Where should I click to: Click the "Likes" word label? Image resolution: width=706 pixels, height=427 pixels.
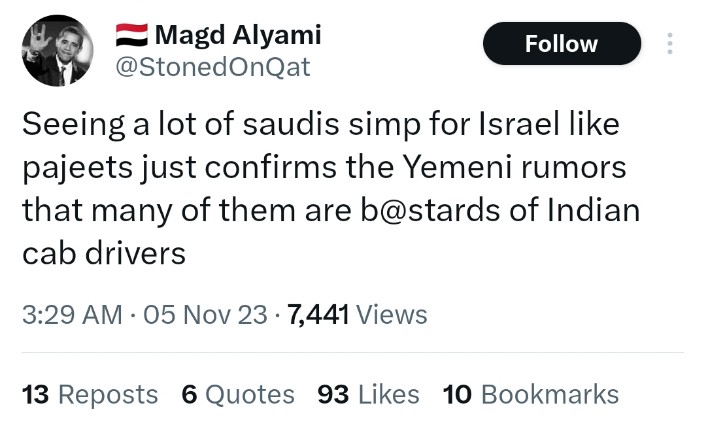coord(388,394)
